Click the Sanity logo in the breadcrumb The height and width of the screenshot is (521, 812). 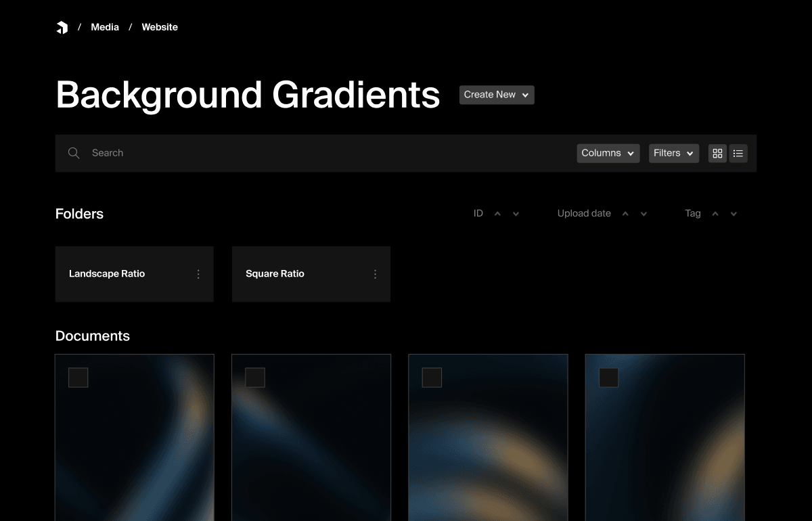point(62,27)
